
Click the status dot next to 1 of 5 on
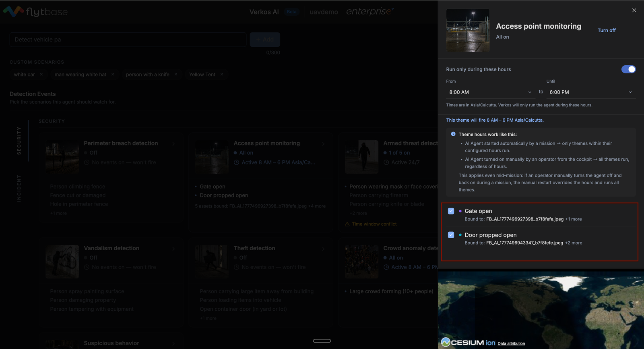(x=385, y=153)
